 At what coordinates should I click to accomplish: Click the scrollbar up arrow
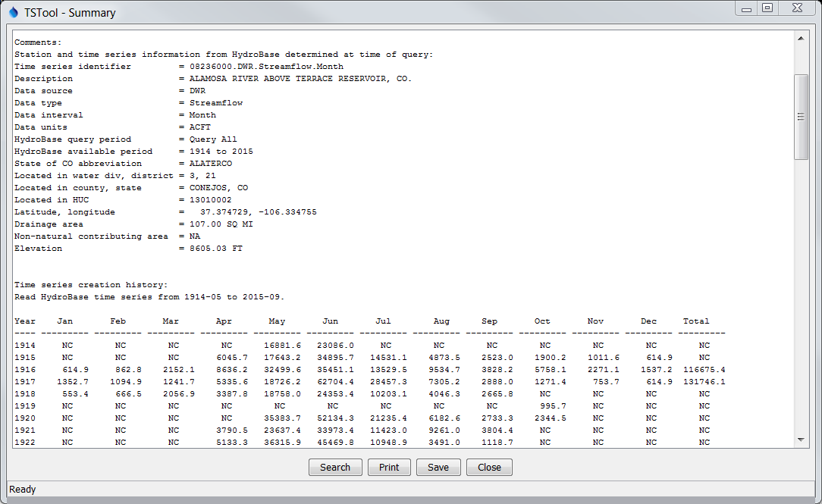click(802, 36)
